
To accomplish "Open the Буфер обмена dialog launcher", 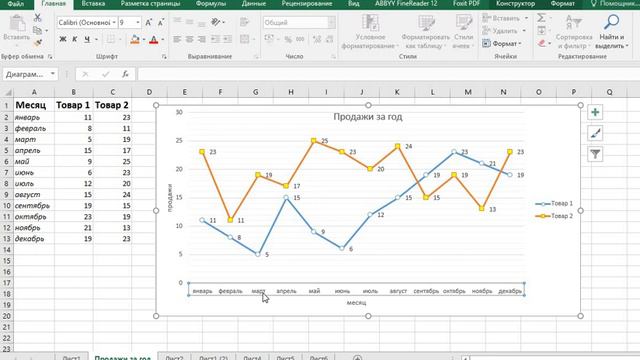I will click(50, 57).
